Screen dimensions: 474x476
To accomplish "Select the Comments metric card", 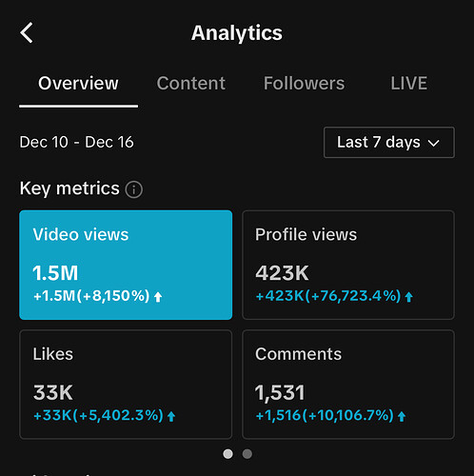I will pyautogui.click(x=348, y=385).
